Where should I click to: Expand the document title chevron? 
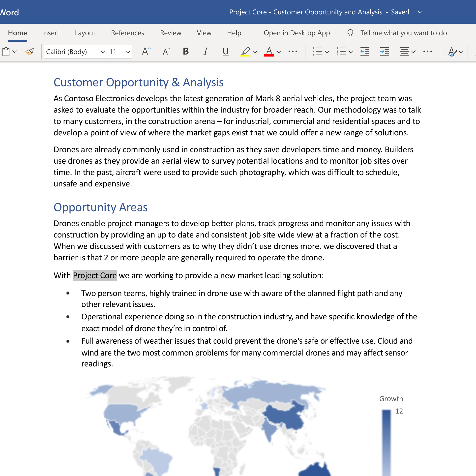(420, 12)
